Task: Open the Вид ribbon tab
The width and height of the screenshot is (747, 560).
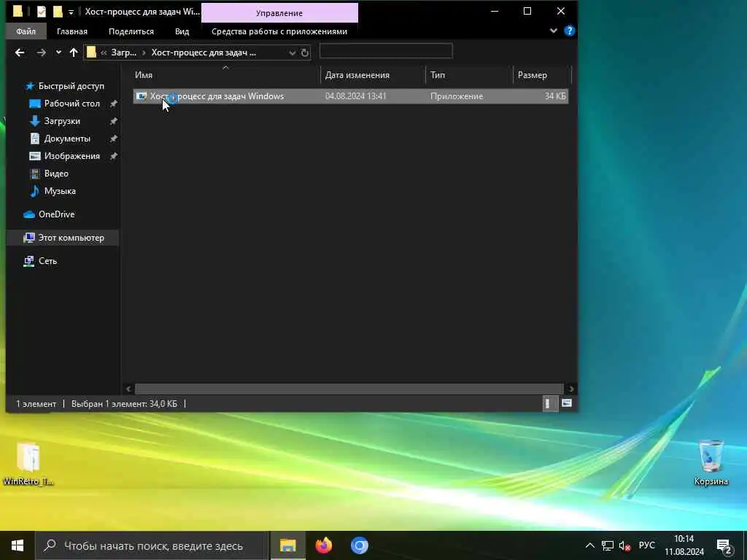Action: tap(182, 31)
